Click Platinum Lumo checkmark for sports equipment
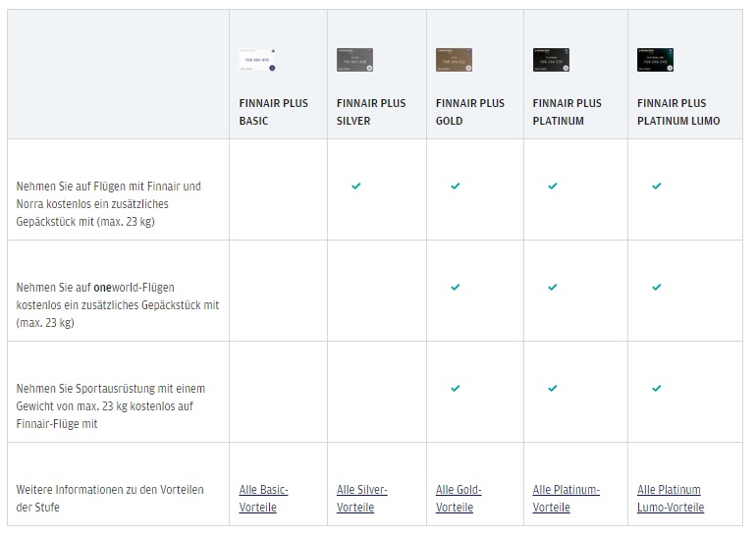Image resolution: width=756 pixels, height=537 pixels. (x=657, y=389)
